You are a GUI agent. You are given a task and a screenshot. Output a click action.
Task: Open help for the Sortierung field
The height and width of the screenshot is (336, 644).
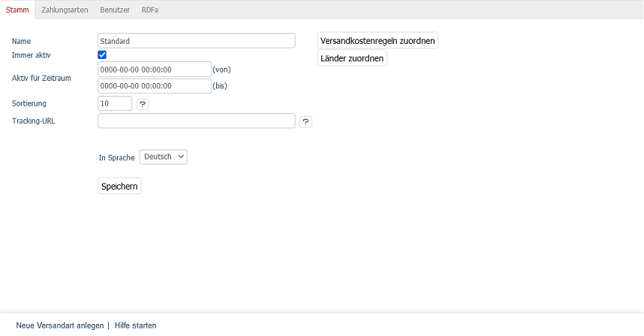click(x=142, y=104)
